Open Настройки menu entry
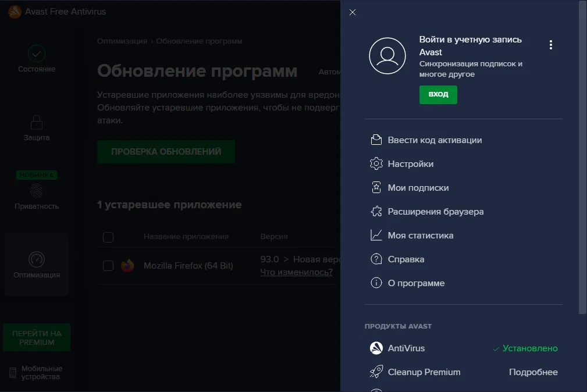Screen dimensions: 587x392 pos(410,164)
